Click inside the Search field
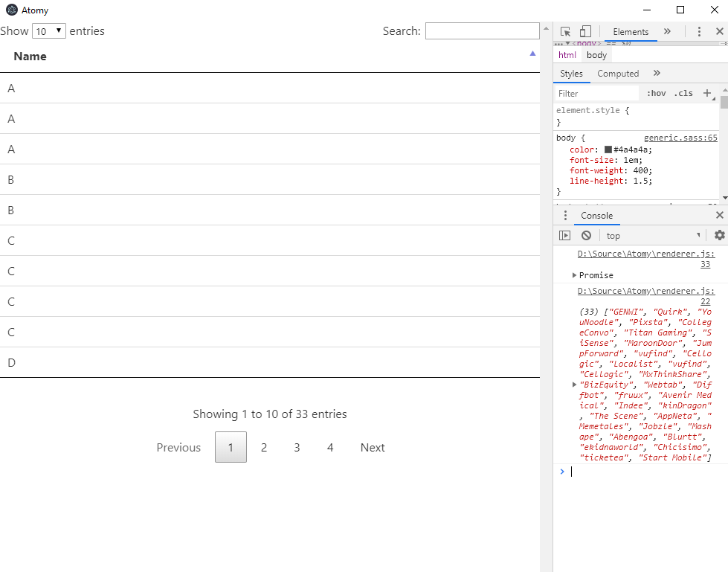Image resolution: width=728 pixels, height=572 pixels. tap(482, 30)
